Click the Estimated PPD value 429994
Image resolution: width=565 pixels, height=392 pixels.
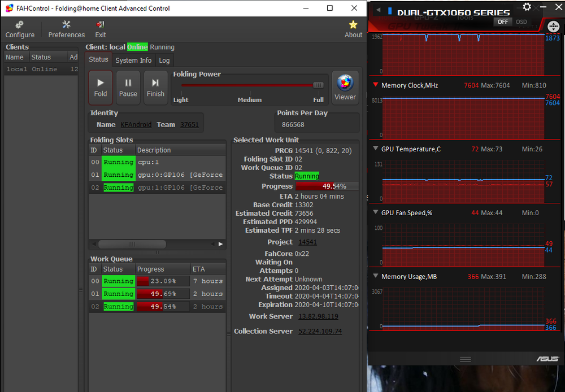(306, 222)
